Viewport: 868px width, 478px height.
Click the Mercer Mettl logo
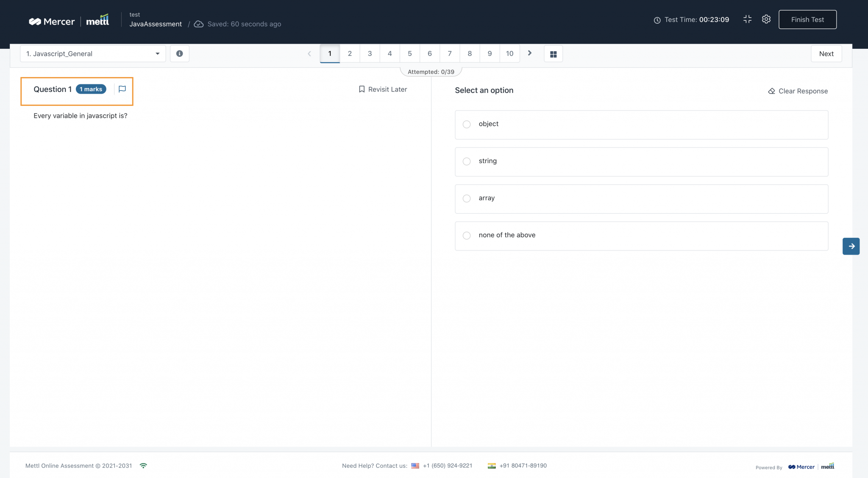[69, 21]
